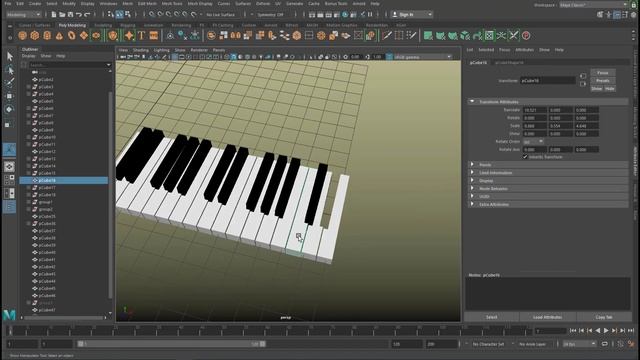Toggle the view gamma icon in viewport bar

tap(389, 57)
